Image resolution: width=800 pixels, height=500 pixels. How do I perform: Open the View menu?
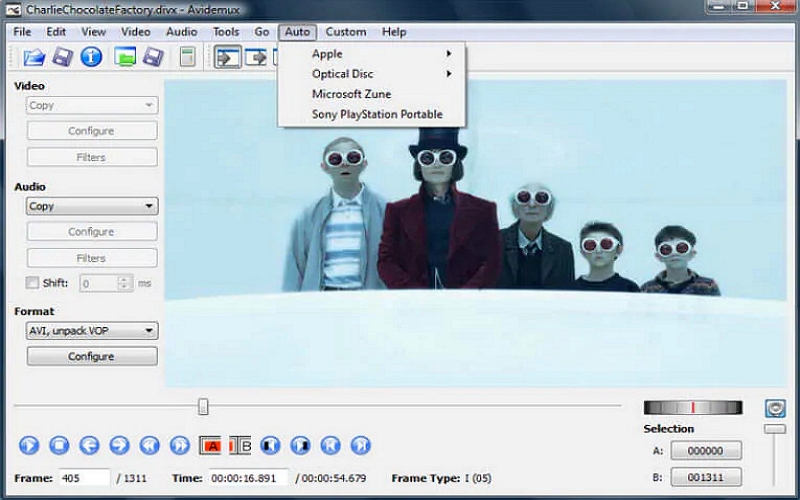(x=93, y=32)
